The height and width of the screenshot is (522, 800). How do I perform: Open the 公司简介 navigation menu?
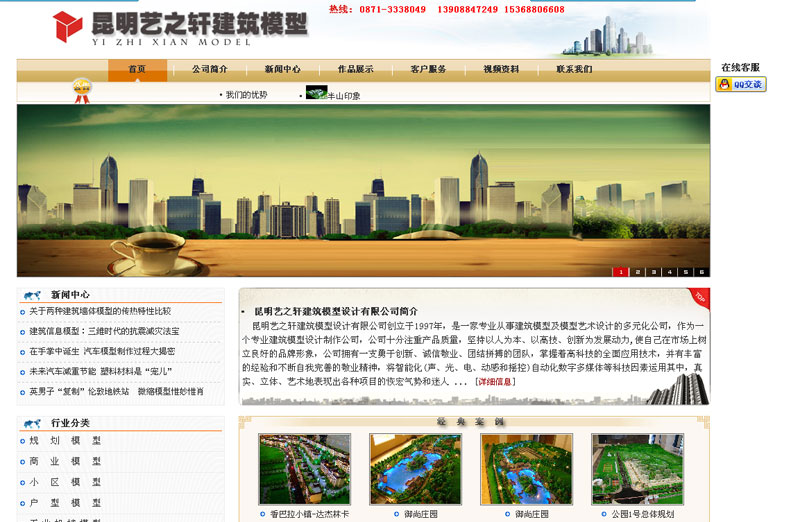pos(210,69)
